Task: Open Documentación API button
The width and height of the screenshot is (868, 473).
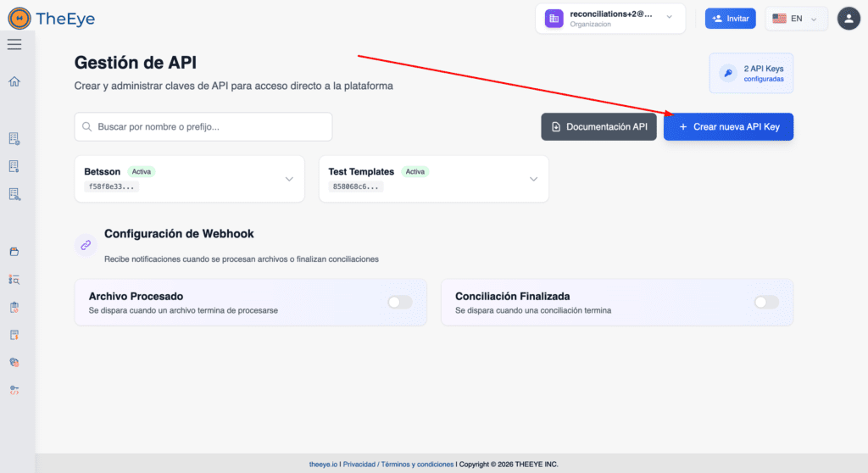Action: 598,126
